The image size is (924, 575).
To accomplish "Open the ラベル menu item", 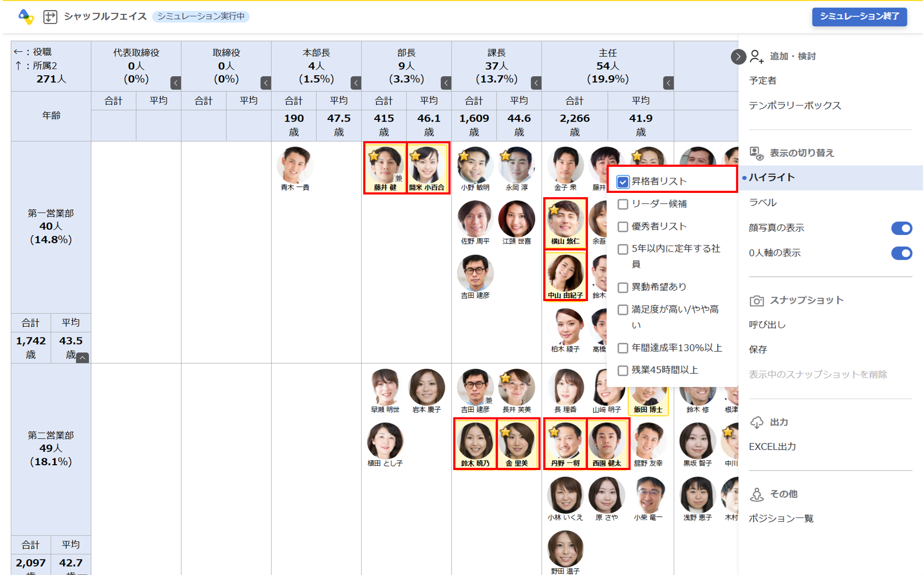I will click(763, 203).
